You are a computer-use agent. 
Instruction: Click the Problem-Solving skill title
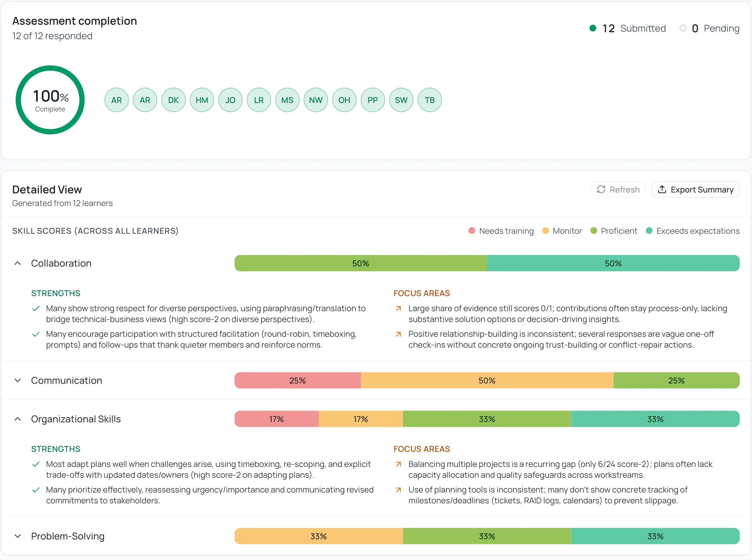tap(68, 536)
